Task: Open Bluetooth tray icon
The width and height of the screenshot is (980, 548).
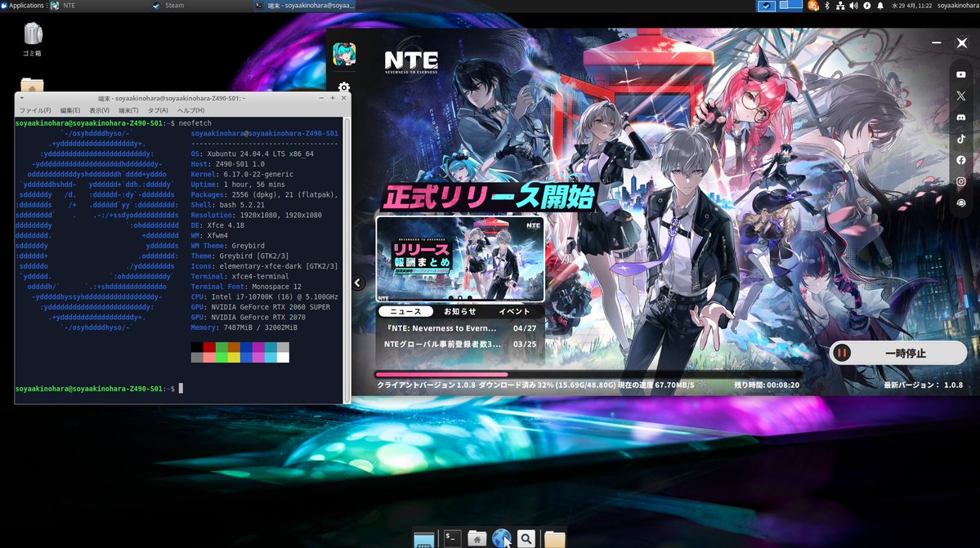Action: point(827,6)
